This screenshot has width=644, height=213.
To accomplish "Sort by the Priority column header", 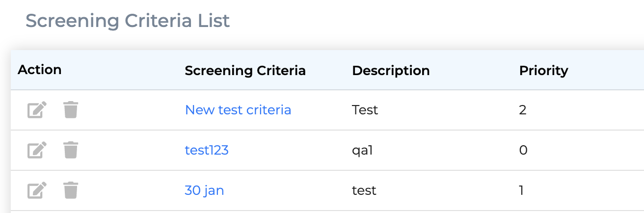I will point(543,71).
